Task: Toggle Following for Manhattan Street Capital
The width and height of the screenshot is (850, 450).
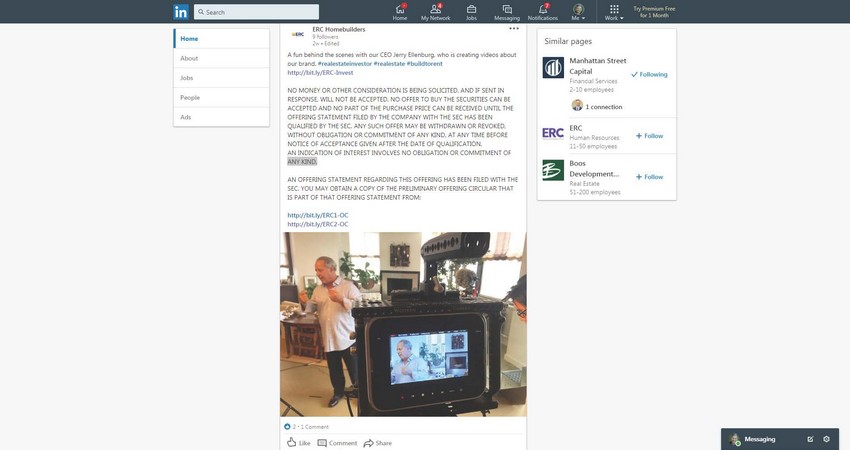Action: pyautogui.click(x=649, y=74)
